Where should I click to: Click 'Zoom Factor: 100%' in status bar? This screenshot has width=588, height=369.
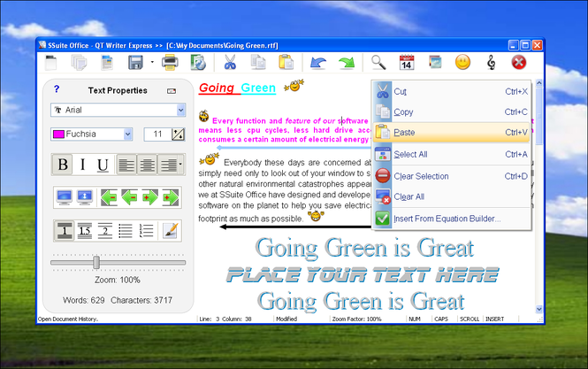click(356, 319)
